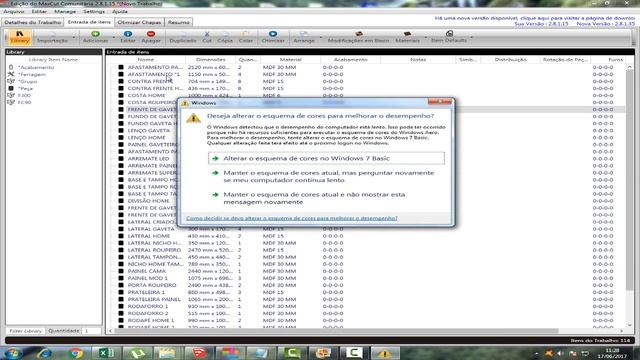Select row PAINEL CAMA
The width and height of the screenshot is (640, 360).
[x=365, y=271]
